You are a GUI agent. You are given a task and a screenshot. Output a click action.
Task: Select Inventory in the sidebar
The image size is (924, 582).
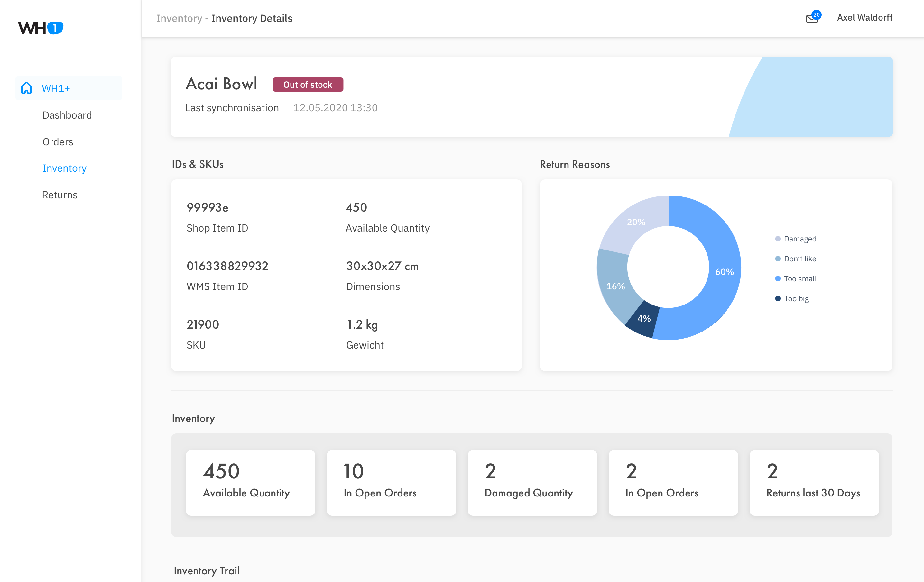(x=64, y=168)
